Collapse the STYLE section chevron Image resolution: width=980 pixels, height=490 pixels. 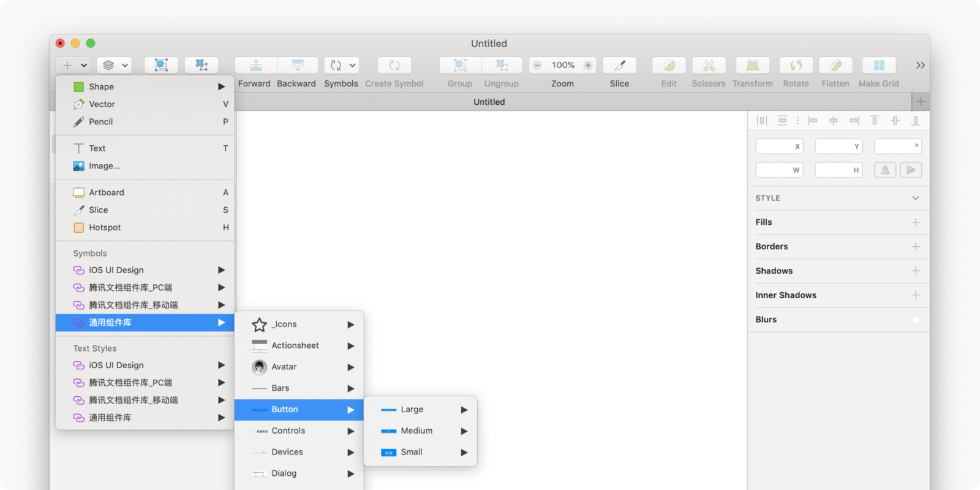point(916,198)
